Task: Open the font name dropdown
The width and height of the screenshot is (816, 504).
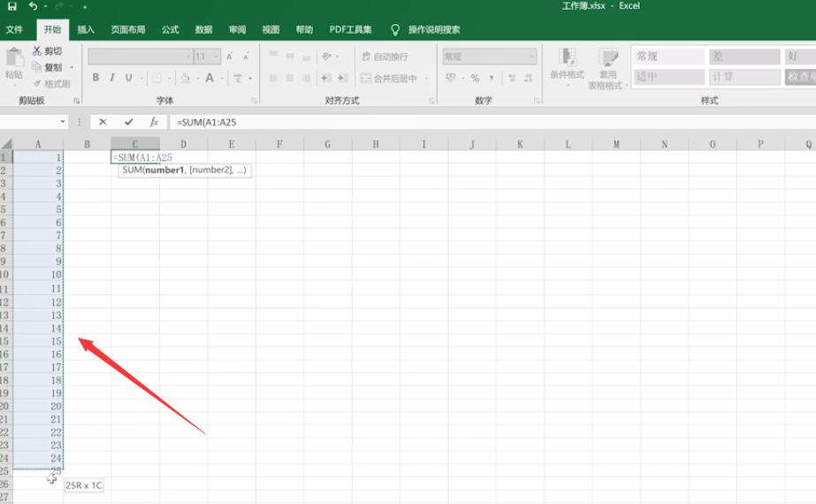Action: [x=188, y=57]
